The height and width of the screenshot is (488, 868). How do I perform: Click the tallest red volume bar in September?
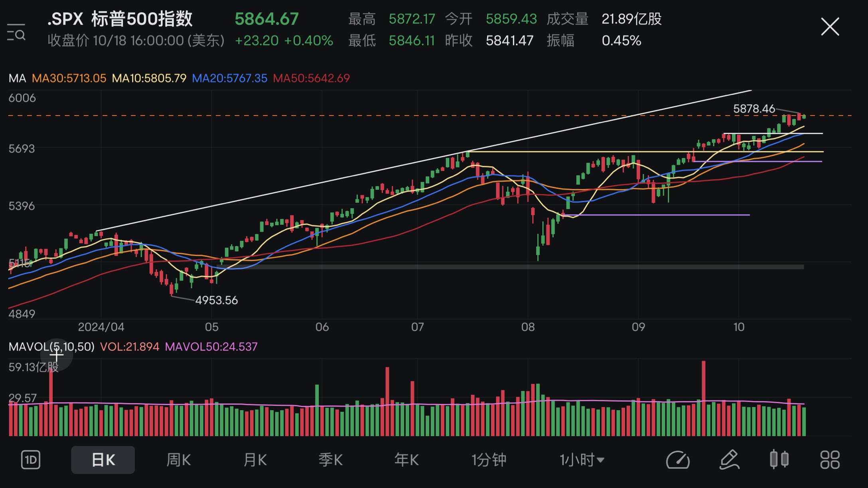pyautogui.click(x=704, y=398)
